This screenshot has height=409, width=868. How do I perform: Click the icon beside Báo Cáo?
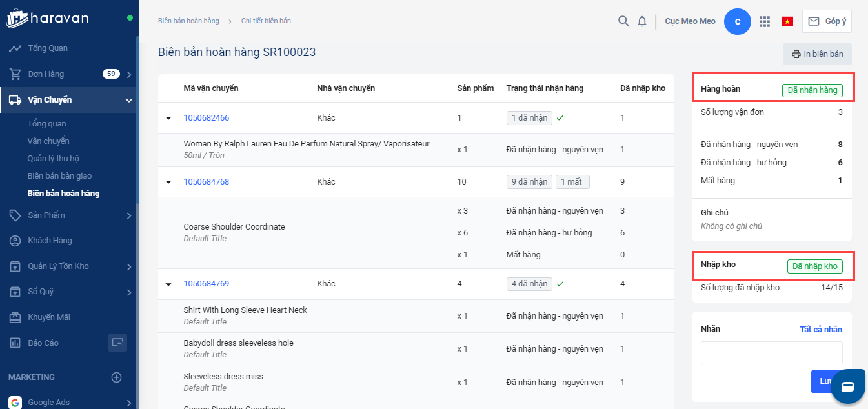[117, 343]
